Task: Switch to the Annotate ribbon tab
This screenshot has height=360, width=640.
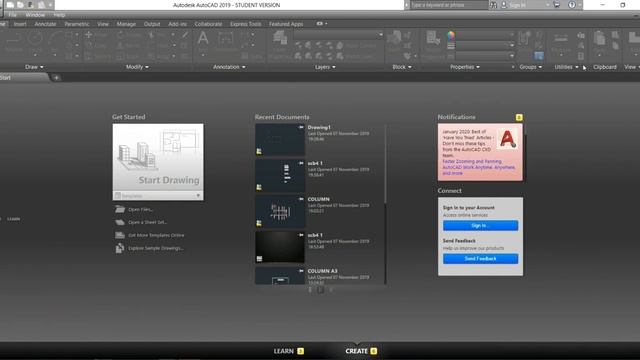Action: (x=45, y=24)
